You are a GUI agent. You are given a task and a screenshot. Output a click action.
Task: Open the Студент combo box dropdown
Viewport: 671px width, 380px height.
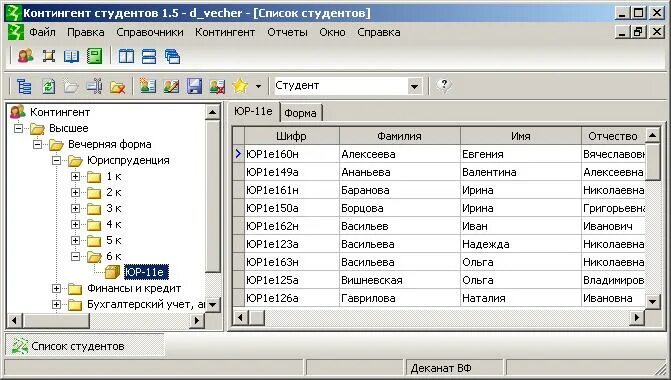click(x=414, y=86)
